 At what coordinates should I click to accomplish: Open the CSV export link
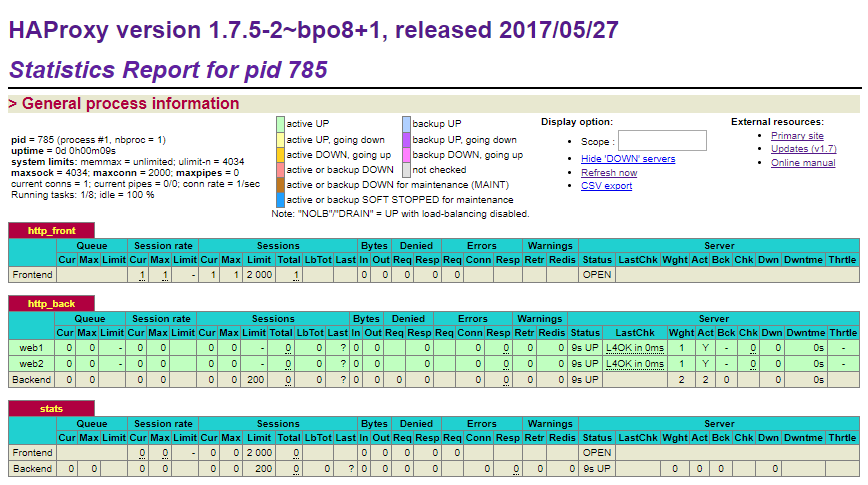tap(606, 186)
